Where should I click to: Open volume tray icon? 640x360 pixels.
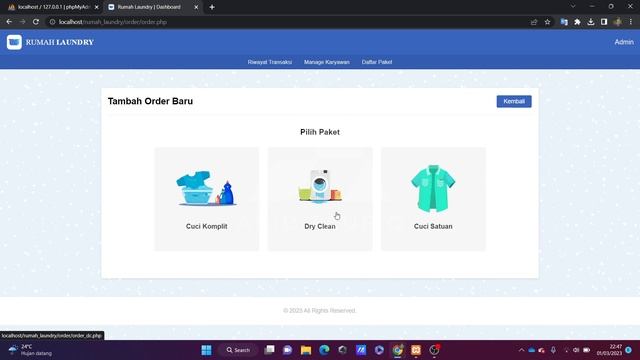[576, 350]
